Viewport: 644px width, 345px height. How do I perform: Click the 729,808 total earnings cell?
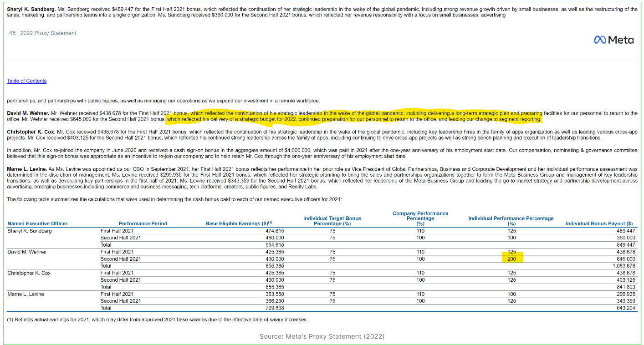coord(275,308)
